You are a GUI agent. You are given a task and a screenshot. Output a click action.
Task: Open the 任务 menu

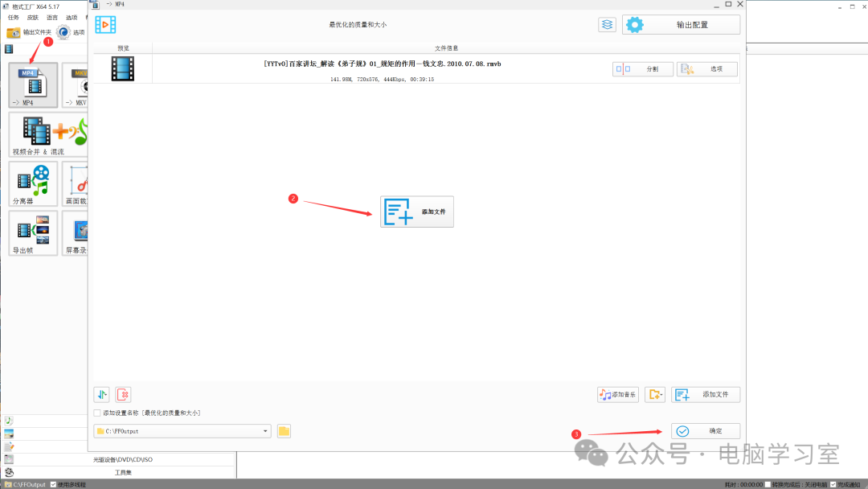[14, 18]
